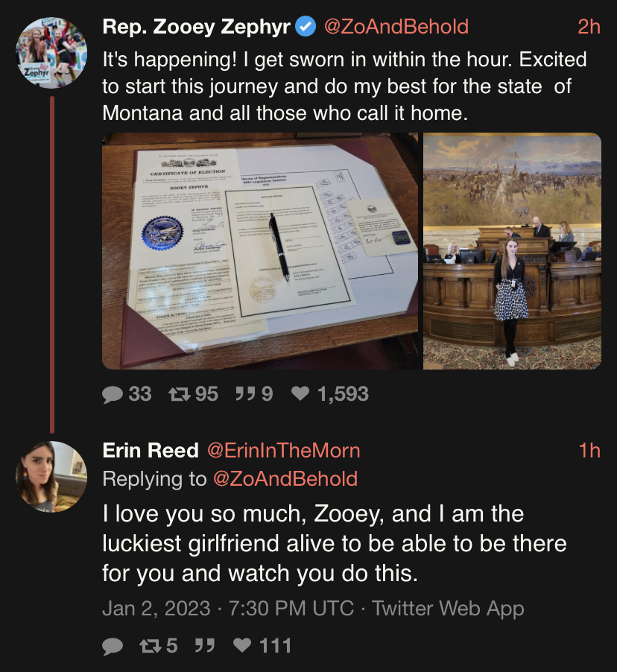The height and width of the screenshot is (672, 617).
Task: Like Zooey Zephyr's tweet with 1,593 likes
Action: click(299, 394)
